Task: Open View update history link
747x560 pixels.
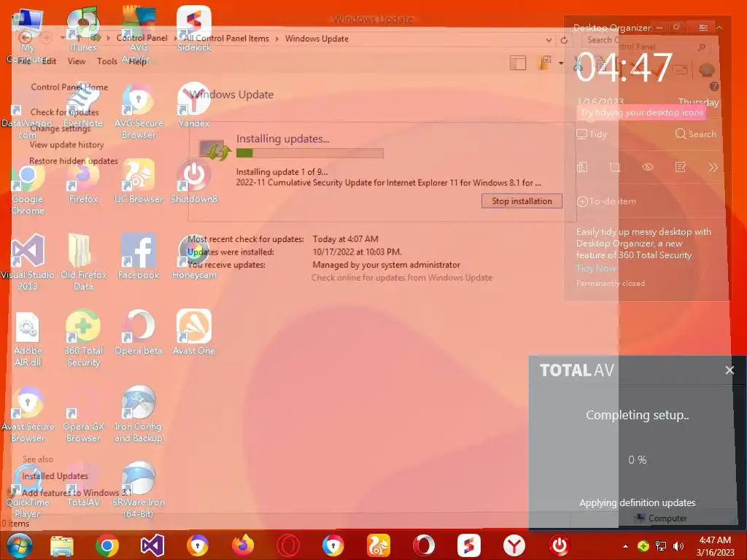Action: click(x=66, y=145)
